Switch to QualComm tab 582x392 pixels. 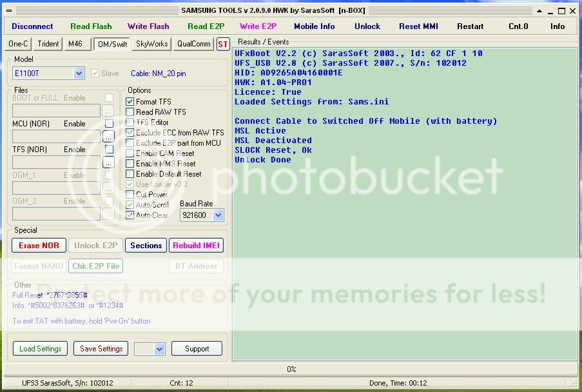(x=193, y=44)
